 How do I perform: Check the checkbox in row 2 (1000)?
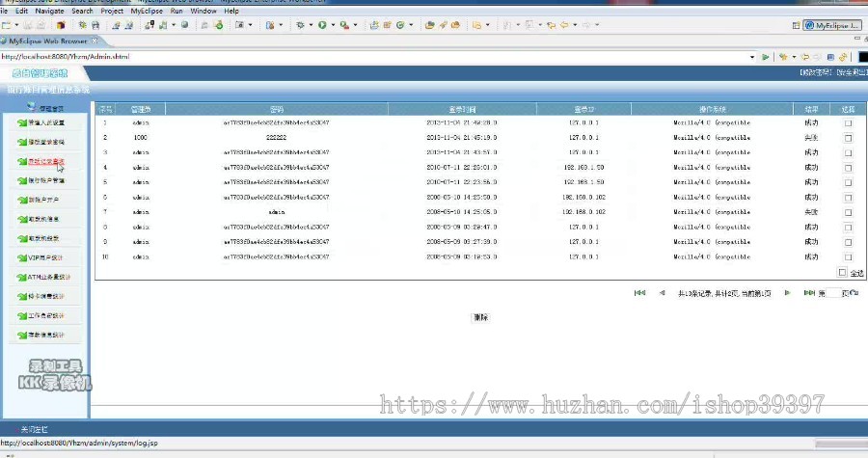848,138
